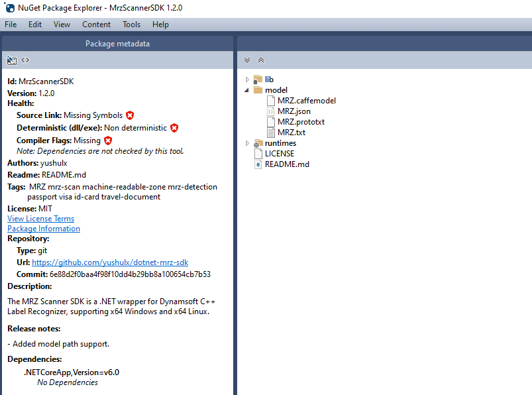This screenshot has height=395, width=532.
Task: Open the Content menu
Action: 96,25
